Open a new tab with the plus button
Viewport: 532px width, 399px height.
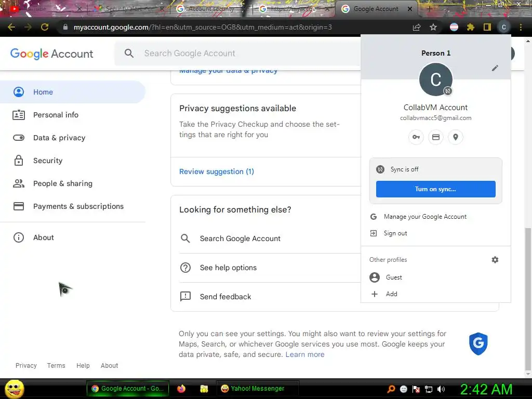(429, 9)
